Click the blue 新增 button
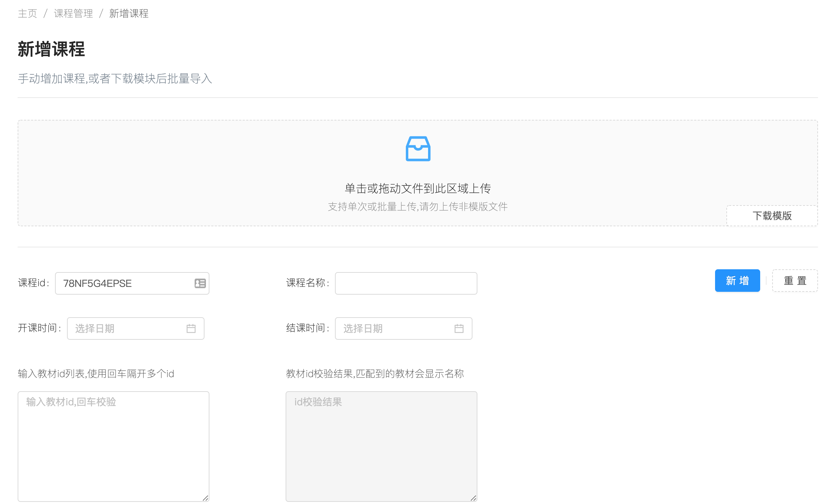This screenshot has width=830, height=504. point(737,281)
